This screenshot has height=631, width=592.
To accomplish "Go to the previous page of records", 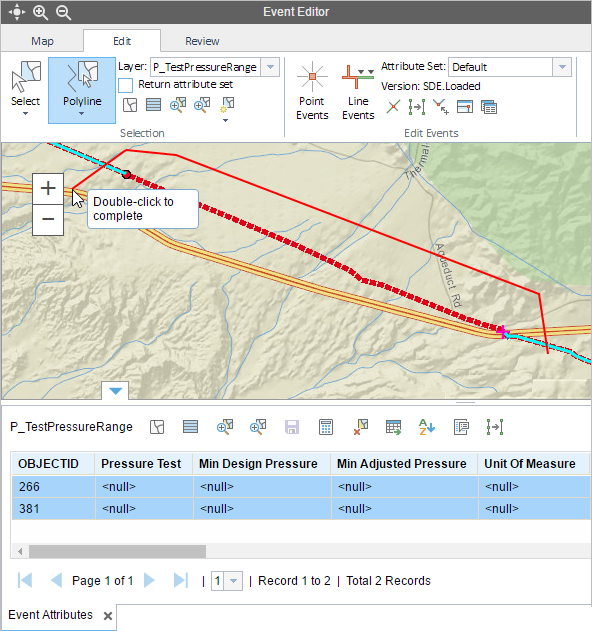I will (x=56, y=581).
